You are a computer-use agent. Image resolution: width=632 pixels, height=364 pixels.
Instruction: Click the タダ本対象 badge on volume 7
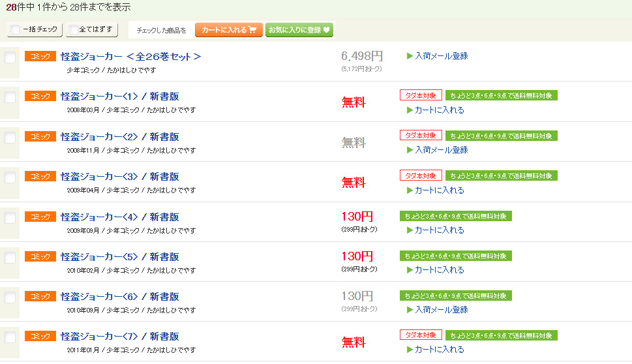[421, 335]
